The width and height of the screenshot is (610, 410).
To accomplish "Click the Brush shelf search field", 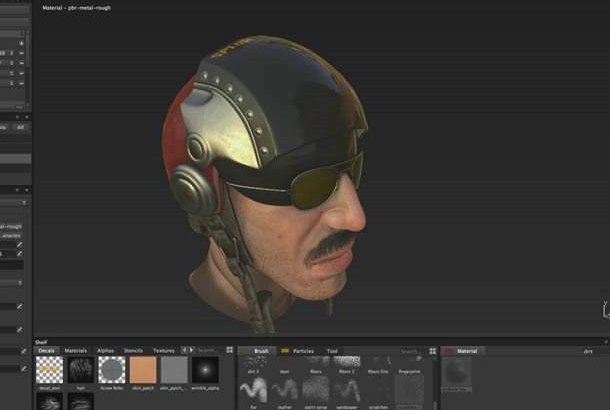I will pyautogui.click(x=410, y=351).
